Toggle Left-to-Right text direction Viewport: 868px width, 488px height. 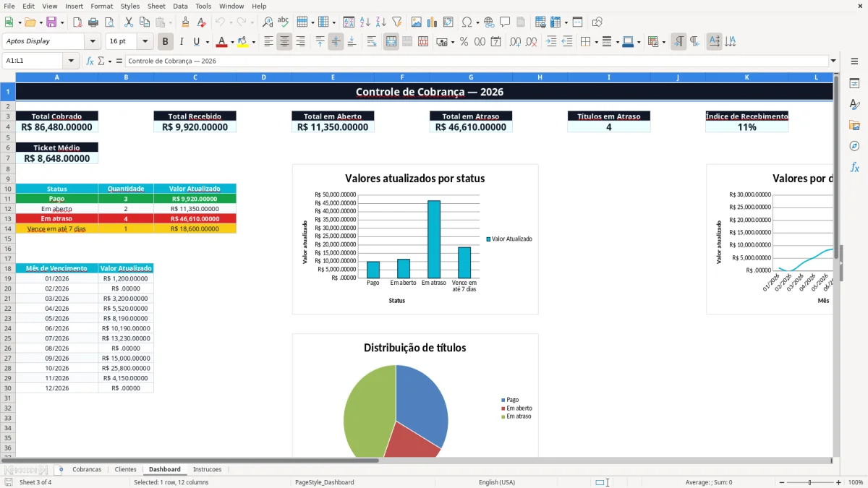click(x=678, y=42)
